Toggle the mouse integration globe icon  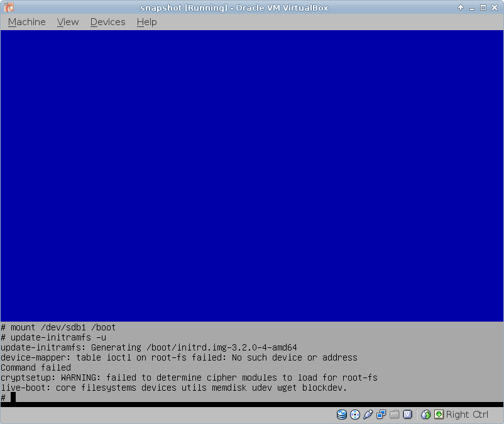click(426, 415)
